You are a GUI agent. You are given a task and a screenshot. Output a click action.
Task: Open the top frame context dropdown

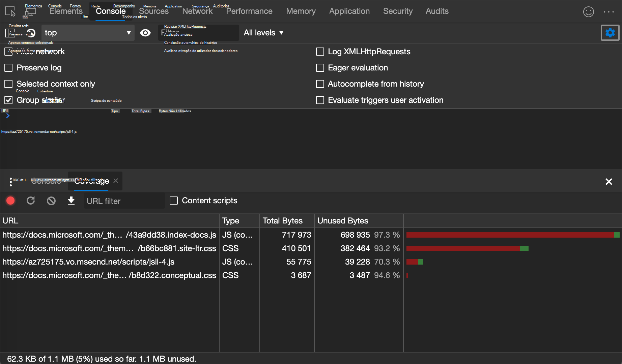88,33
